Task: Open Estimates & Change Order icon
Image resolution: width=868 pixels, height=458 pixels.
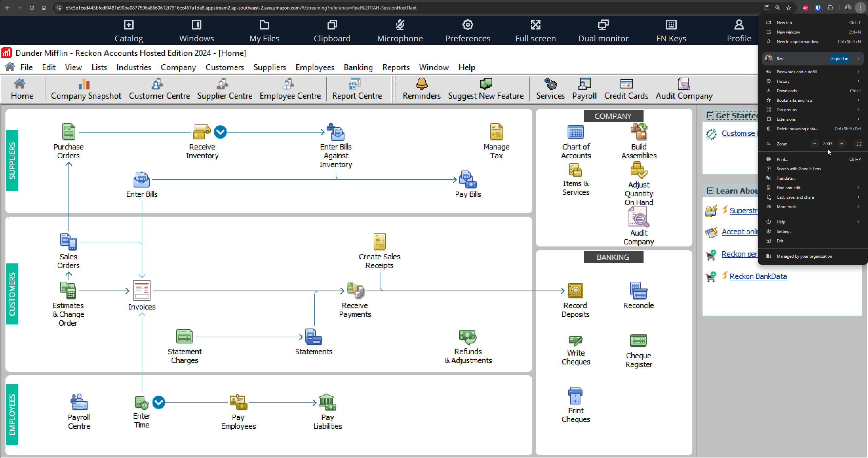Action: (x=68, y=291)
